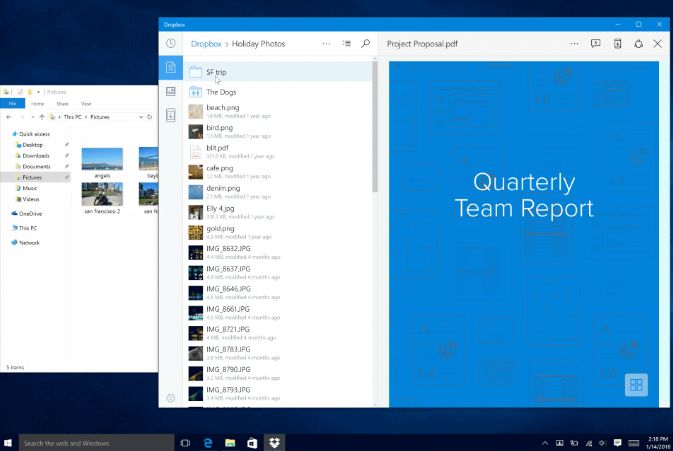Open File Explorer from taskbar
Screen dimensions: 673x451
pos(230,443)
